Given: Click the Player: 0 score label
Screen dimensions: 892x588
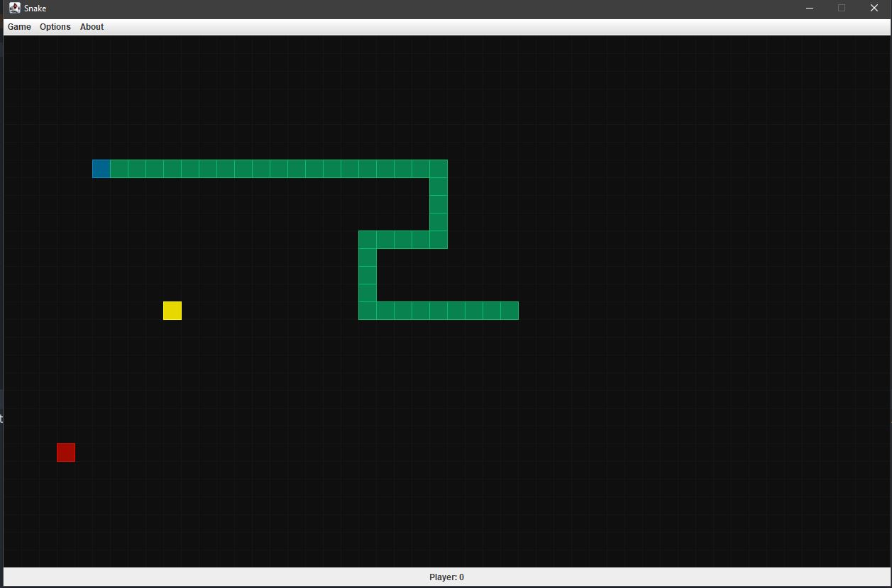Looking at the screenshot, I should tap(446, 577).
